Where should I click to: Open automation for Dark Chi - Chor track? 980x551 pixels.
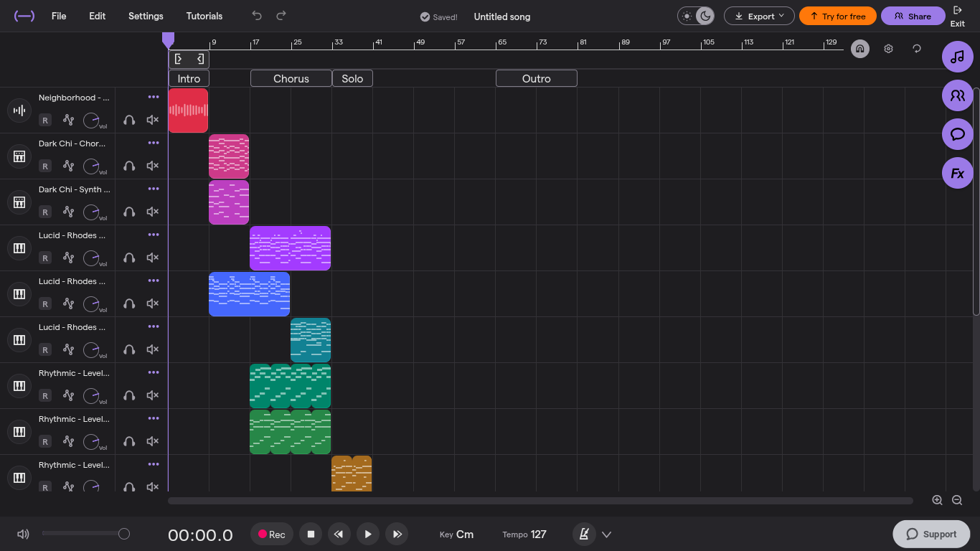point(68,166)
